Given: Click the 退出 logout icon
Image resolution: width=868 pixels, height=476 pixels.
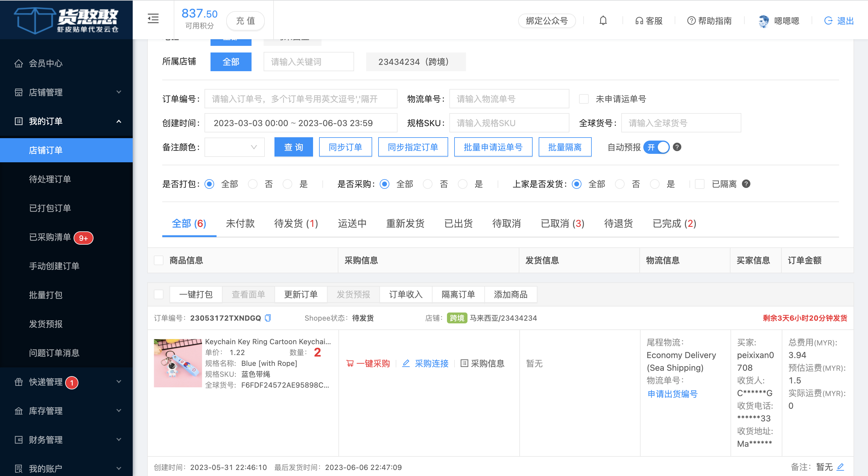Looking at the screenshot, I should click(x=828, y=21).
